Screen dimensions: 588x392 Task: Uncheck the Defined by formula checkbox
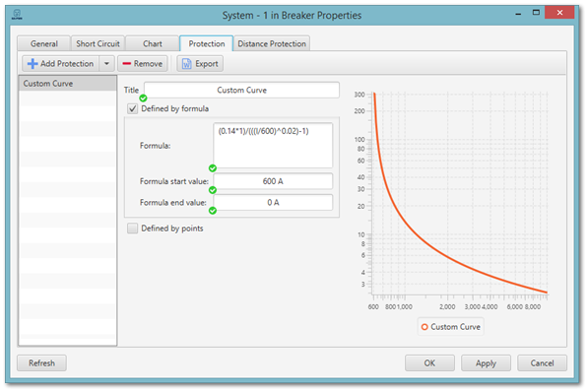[132, 108]
